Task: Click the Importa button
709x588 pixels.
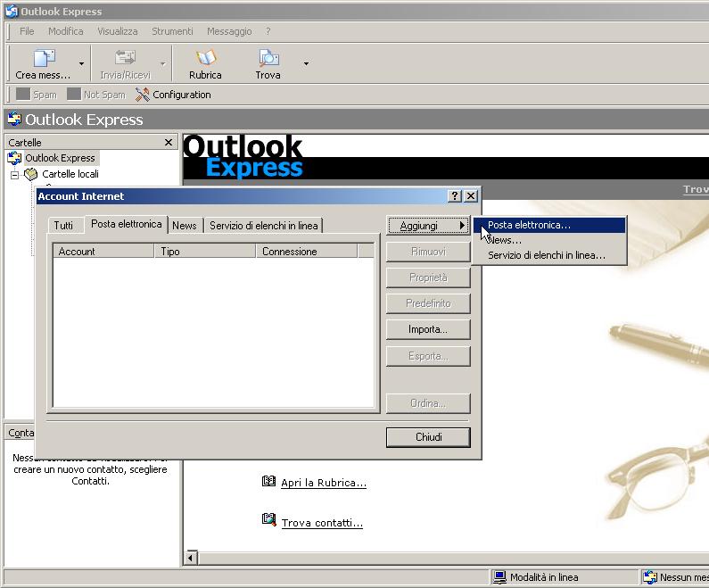Action: pyautogui.click(x=427, y=329)
